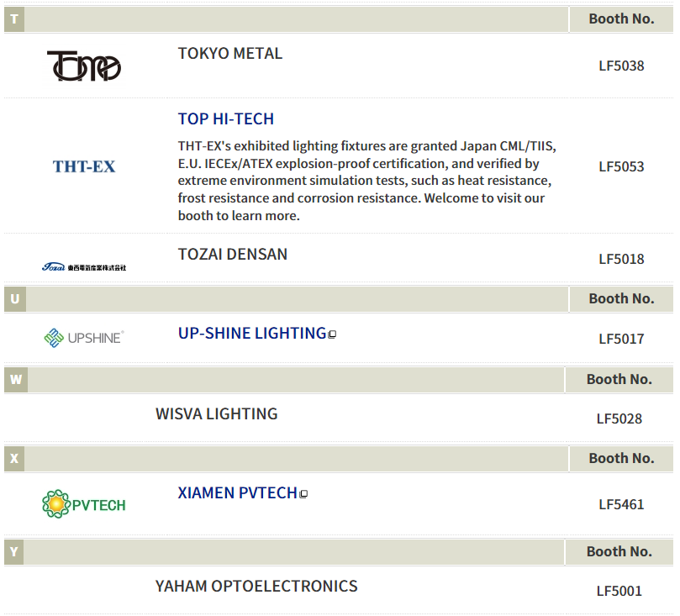Select the YAHAM OPTOELECTRONICS company name
Screen dimensions: 680x616
(256, 586)
